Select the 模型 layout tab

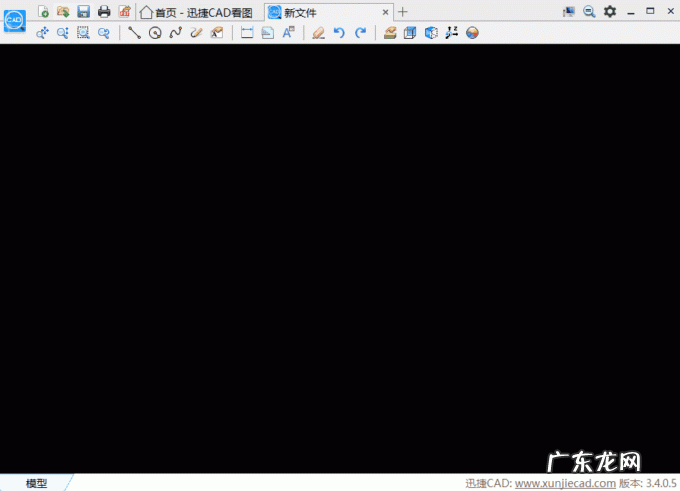tap(36, 483)
